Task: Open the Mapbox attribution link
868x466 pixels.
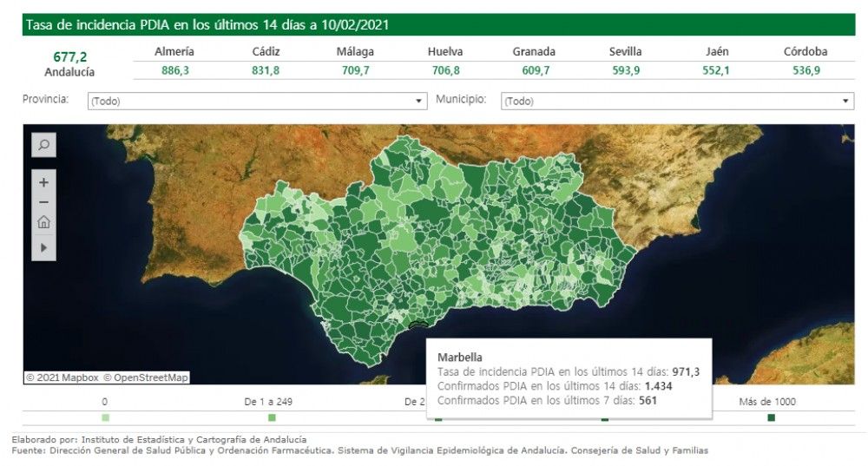Action: click(62, 377)
